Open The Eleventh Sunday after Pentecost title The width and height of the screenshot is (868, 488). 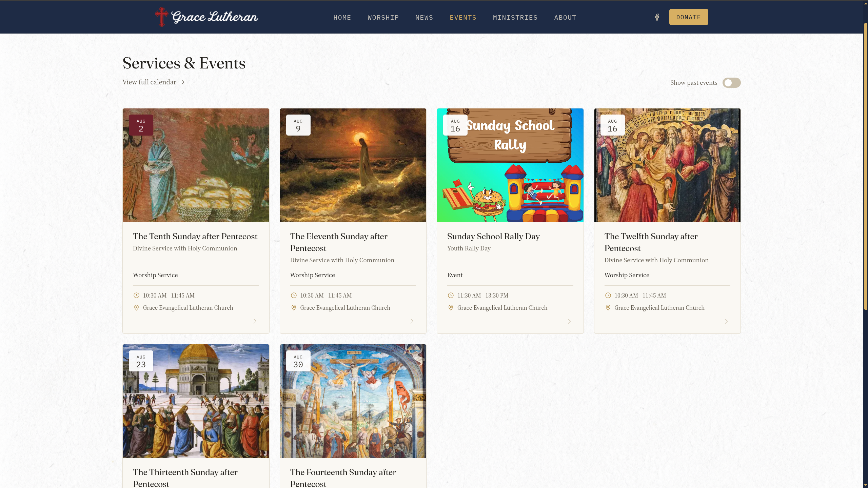pos(339,242)
